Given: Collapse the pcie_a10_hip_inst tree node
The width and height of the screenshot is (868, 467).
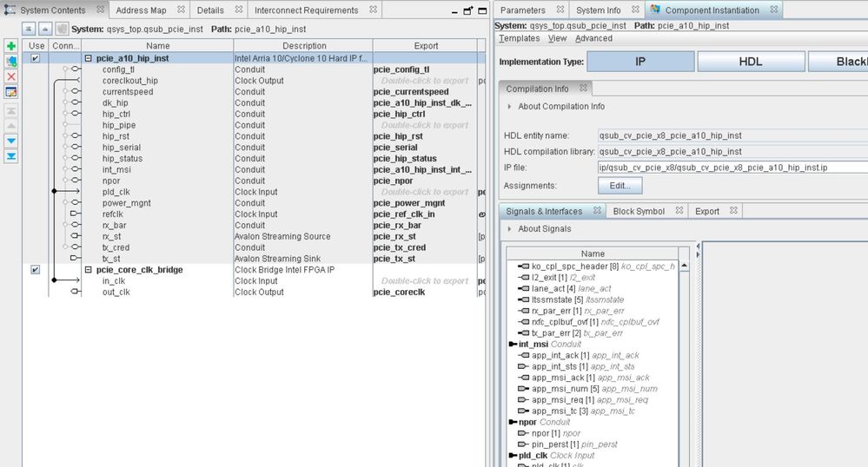Looking at the screenshot, I should pos(88,57).
